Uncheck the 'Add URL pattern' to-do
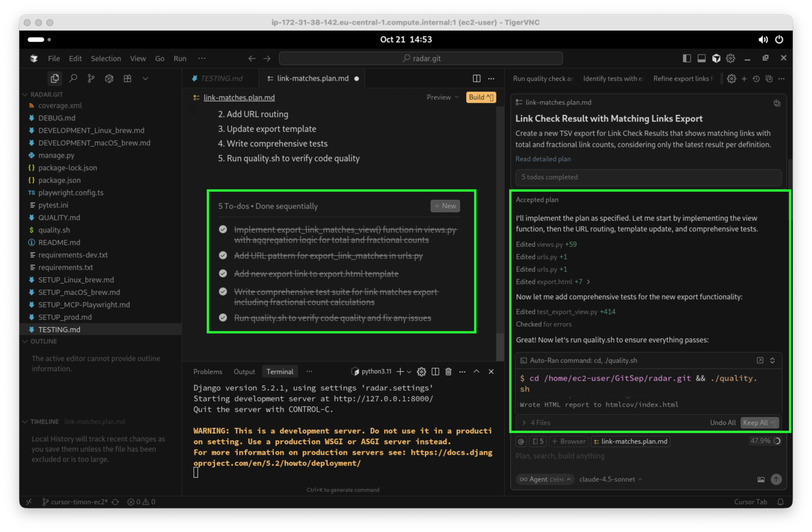This screenshot has width=812, height=532. point(223,256)
